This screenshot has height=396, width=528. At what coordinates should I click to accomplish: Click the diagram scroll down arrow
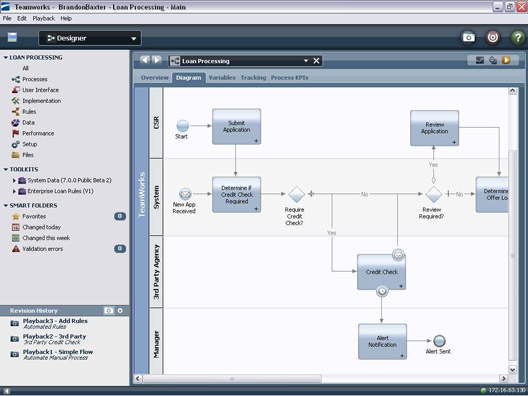(x=512, y=369)
